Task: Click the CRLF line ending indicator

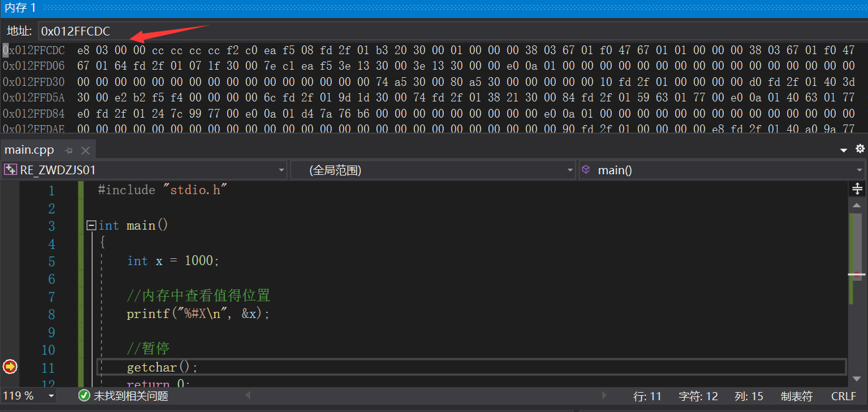Action: (843, 396)
